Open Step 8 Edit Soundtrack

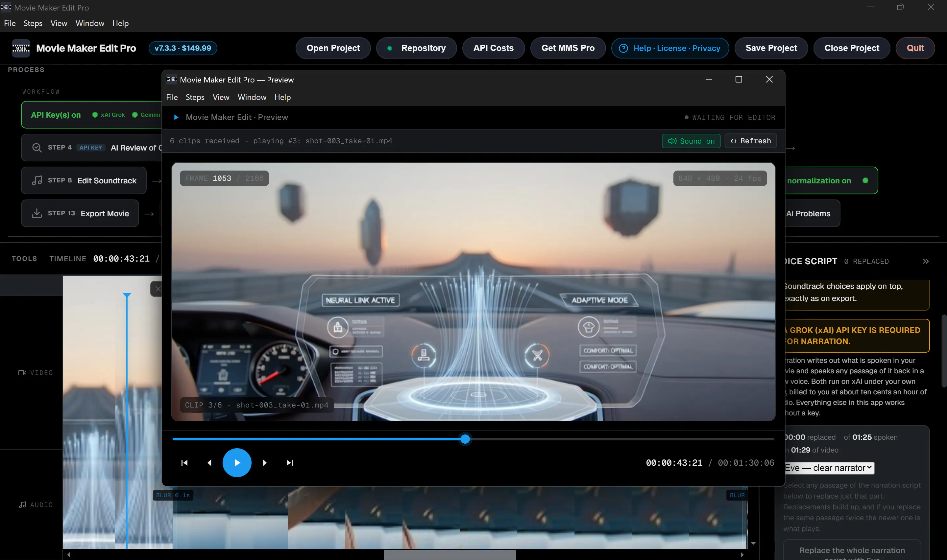click(84, 180)
